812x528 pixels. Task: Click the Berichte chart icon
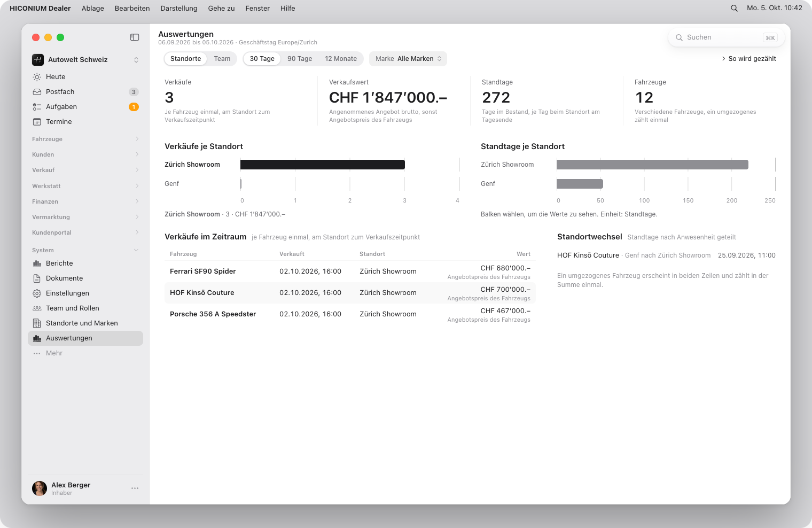pyautogui.click(x=37, y=263)
